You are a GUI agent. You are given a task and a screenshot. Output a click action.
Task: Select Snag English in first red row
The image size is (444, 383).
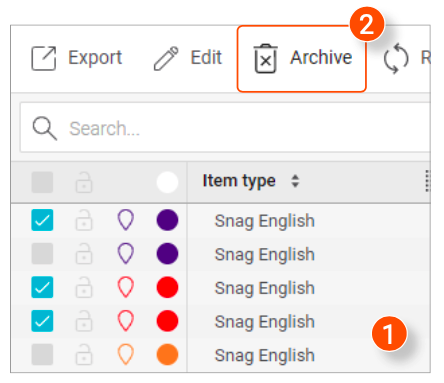[265, 289]
